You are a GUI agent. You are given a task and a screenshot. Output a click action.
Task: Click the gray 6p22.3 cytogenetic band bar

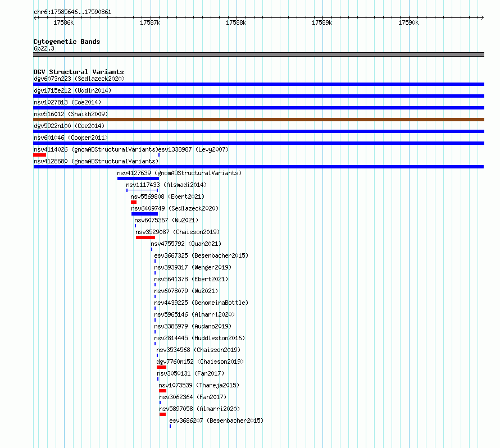[258, 54]
